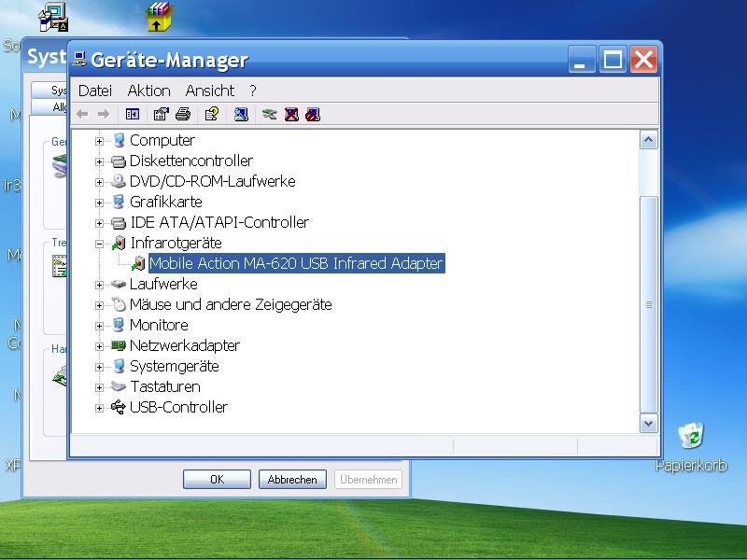The width and height of the screenshot is (747, 560).
Task: Toggle the console tree view icon
Action: pos(133,114)
